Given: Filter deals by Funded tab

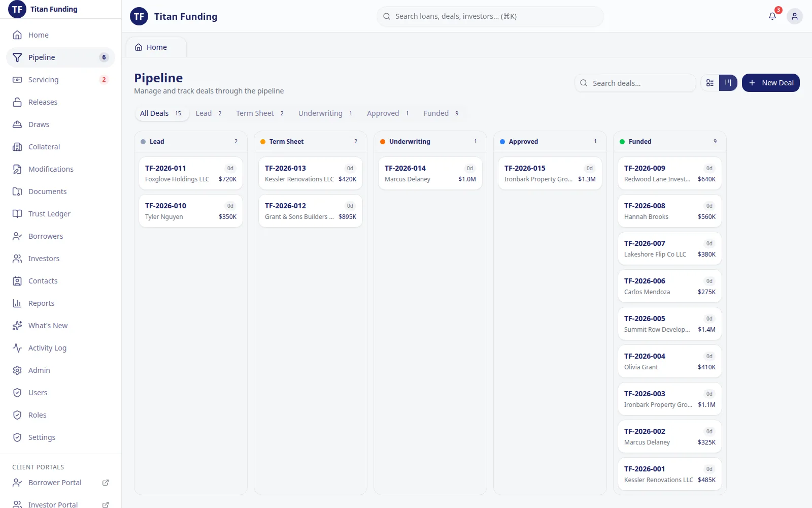Looking at the screenshot, I should coord(442,113).
